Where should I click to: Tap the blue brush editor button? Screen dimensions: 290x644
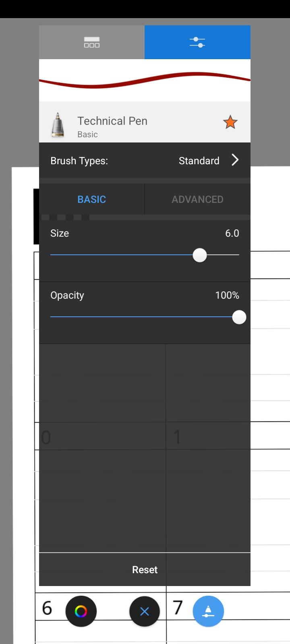point(208,611)
